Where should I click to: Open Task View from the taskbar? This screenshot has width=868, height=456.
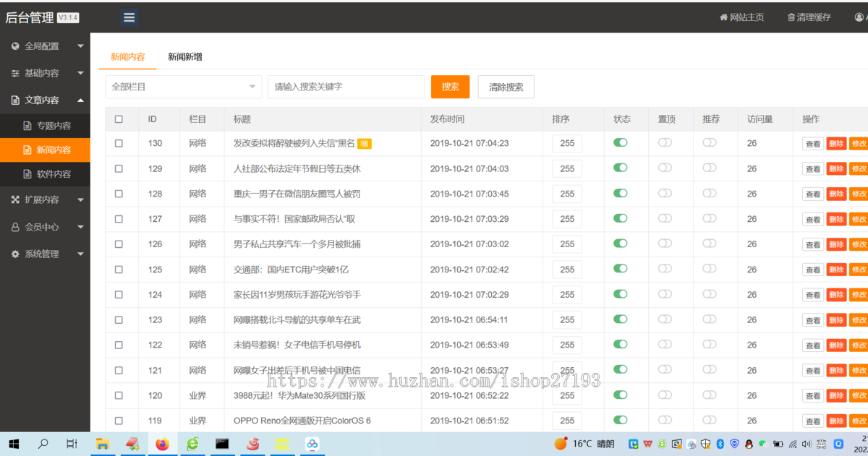(72, 444)
